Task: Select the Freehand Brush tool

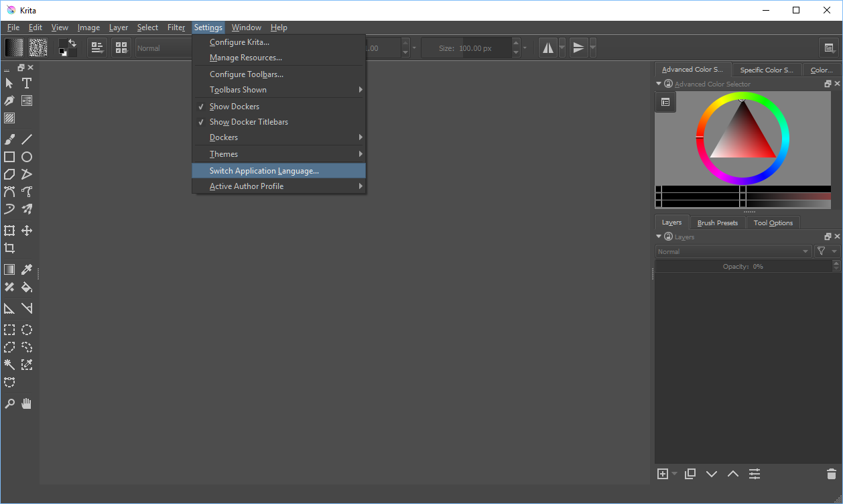Action: pos(9,139)
